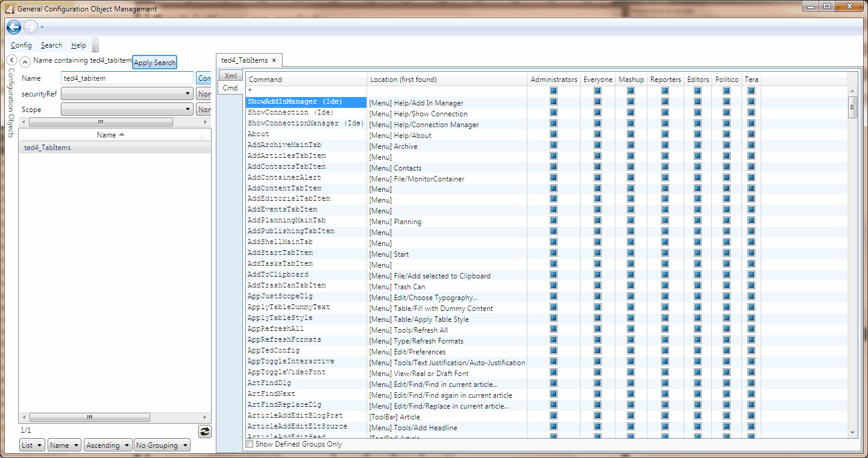Toggle Politico checkbox for ArticleAddEditBlogPost

[x=726, y=416]
